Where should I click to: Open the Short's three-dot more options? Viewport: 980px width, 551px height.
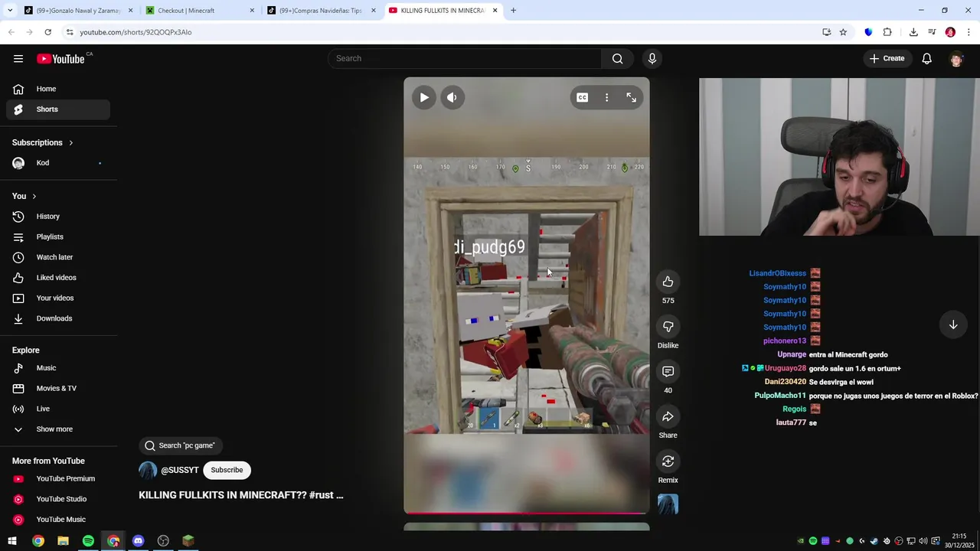coord(606,97)
